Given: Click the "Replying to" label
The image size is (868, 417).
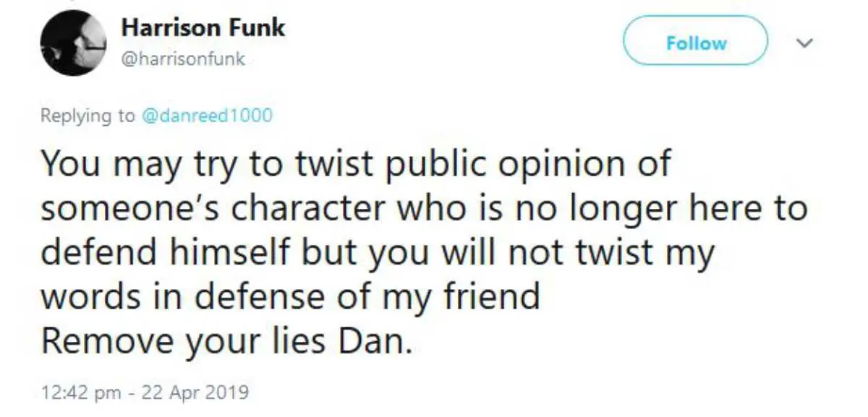Looking at the screenshot, I should pos(87,116).
